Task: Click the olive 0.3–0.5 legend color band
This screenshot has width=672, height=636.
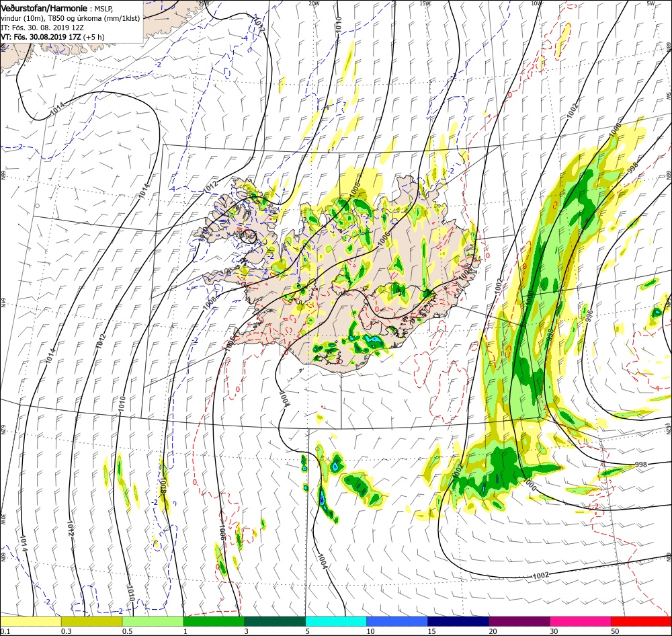Action: (x=91, y=621)
